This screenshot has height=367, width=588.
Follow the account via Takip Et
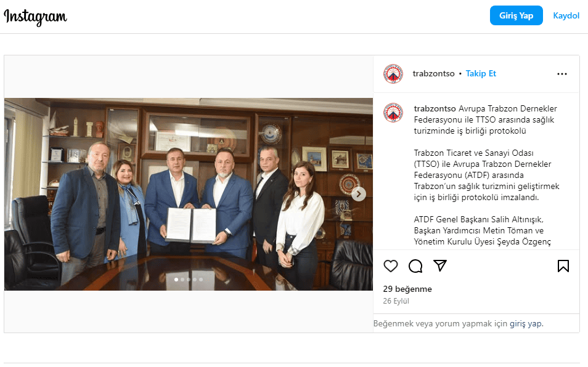[x=481, y=73]
